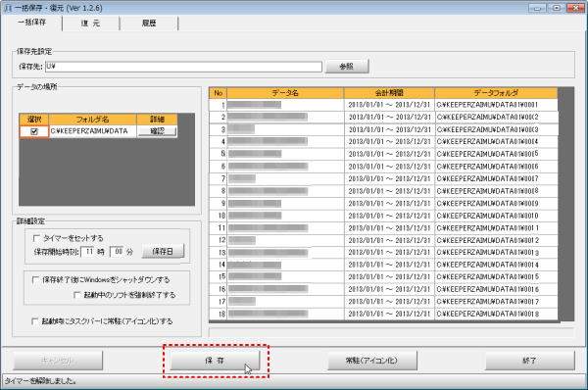This screenshot has height=390, width=588.
Task: Click the データ名 column header
Action: pyautogui.click(x=285, y=93)
